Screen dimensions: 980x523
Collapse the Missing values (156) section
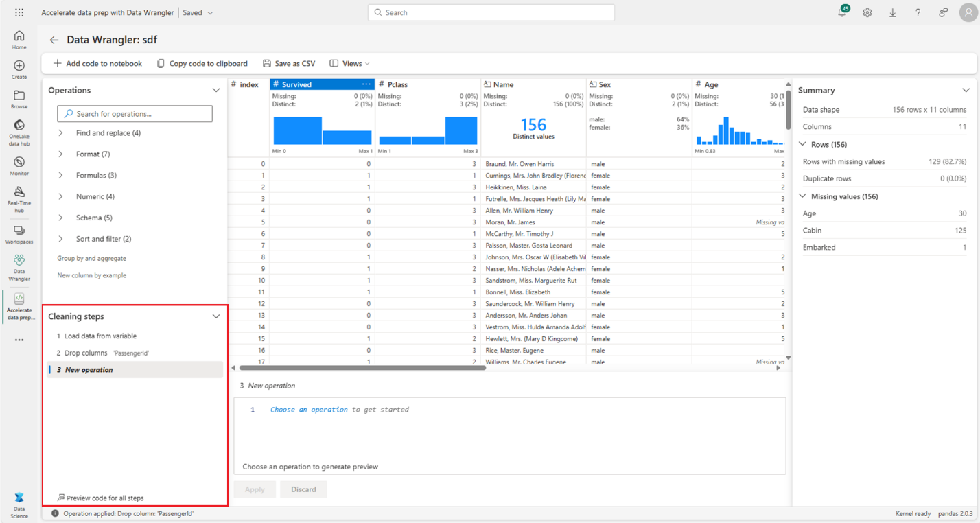804,196
